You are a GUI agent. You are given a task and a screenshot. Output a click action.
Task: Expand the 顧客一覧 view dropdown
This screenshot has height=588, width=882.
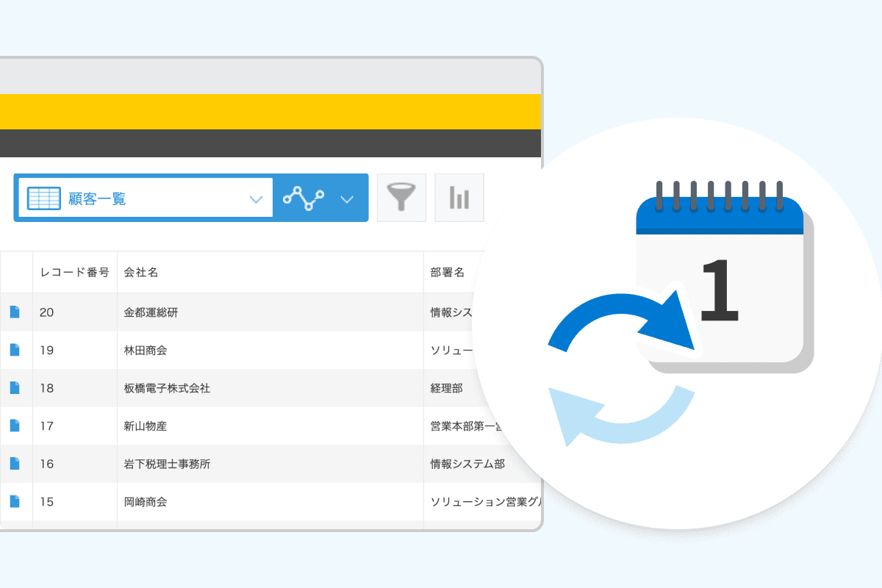255,198
